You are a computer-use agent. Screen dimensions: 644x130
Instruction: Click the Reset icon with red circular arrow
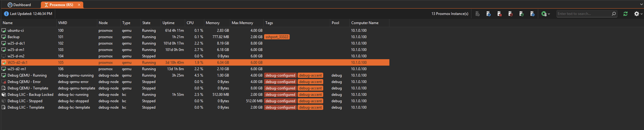coord(510,14)
